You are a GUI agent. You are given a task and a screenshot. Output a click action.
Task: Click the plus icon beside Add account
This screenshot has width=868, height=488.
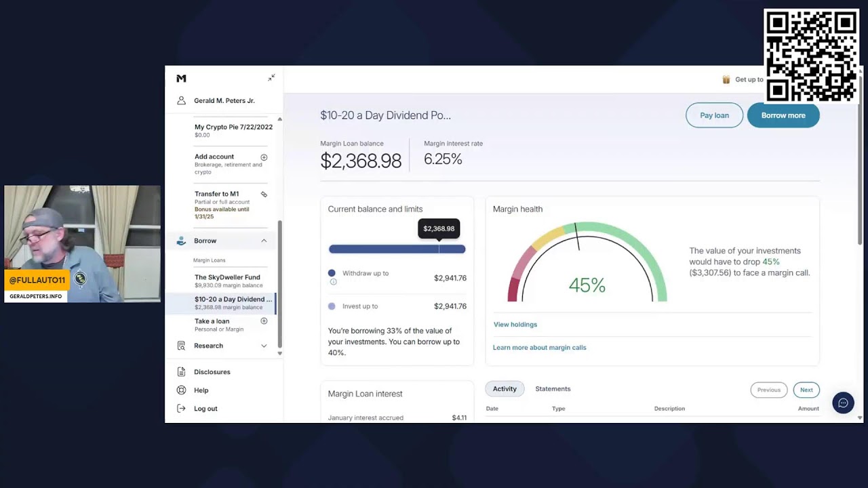point(264,157)
